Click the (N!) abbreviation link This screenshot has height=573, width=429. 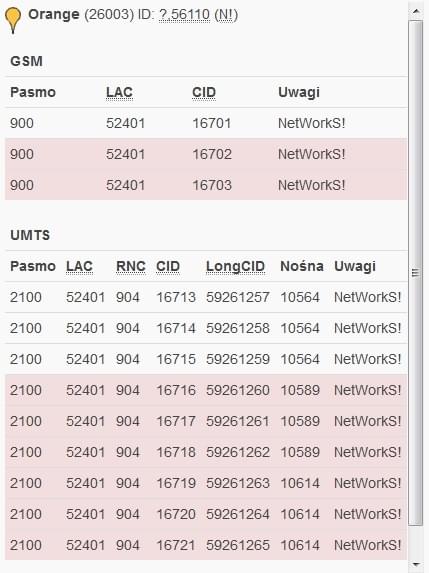point(226,15)
